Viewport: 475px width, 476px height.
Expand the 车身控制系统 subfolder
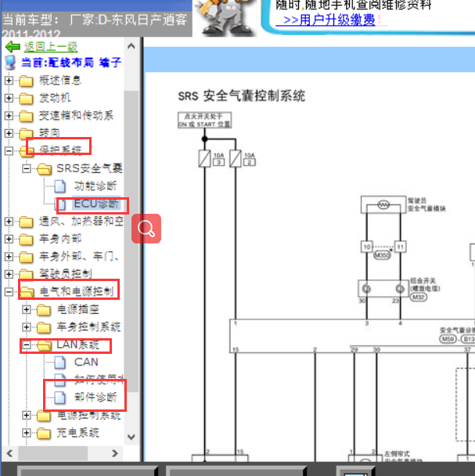27,327
